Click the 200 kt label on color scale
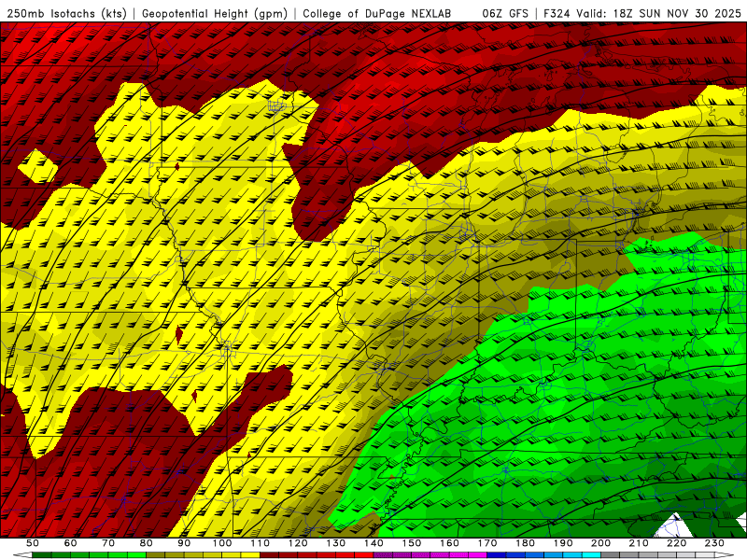Image resolution: width=747 pixels, height=560 pixels. click(x=601, y=543)
